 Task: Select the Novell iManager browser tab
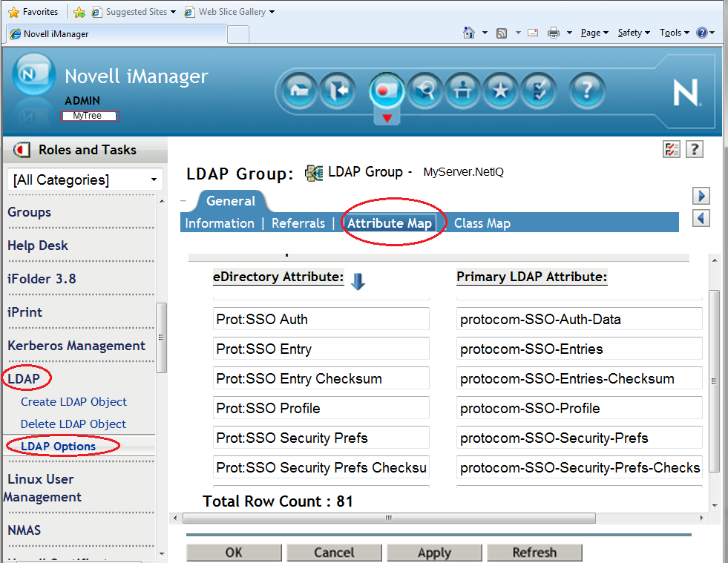coord(117,34)
